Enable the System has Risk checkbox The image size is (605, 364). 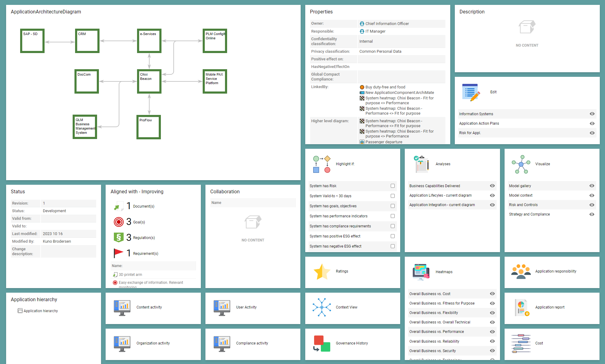click(393, 186)
